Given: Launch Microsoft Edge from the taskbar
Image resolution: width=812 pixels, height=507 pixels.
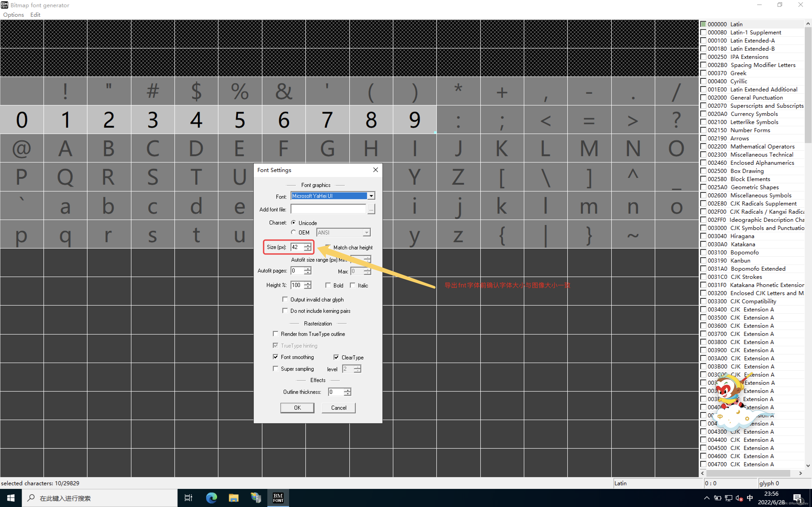Looking at the screenshot, I should pyautogui.click(x=211, y=498).
